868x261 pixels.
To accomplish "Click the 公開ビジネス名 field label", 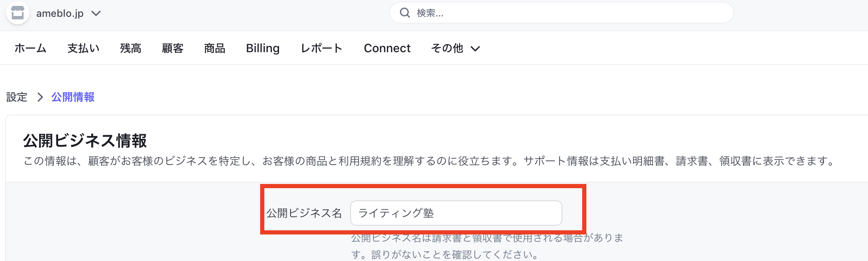I will 304,213.
